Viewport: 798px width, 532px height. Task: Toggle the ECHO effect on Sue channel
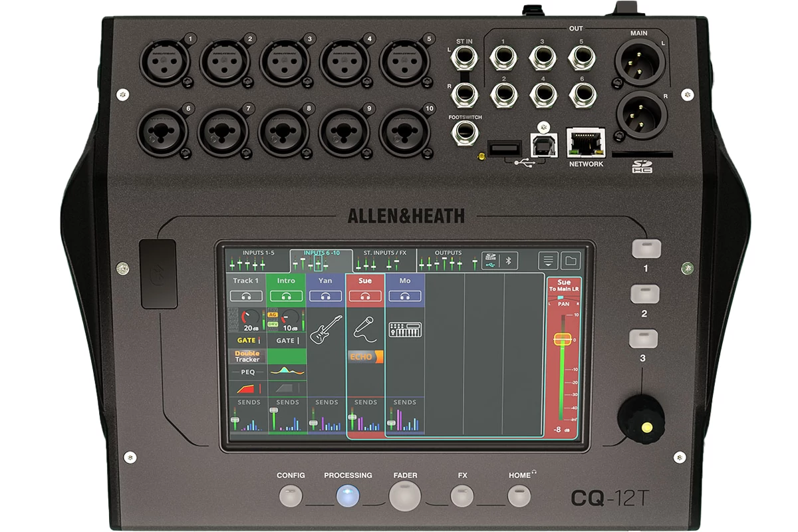point(365,357)
